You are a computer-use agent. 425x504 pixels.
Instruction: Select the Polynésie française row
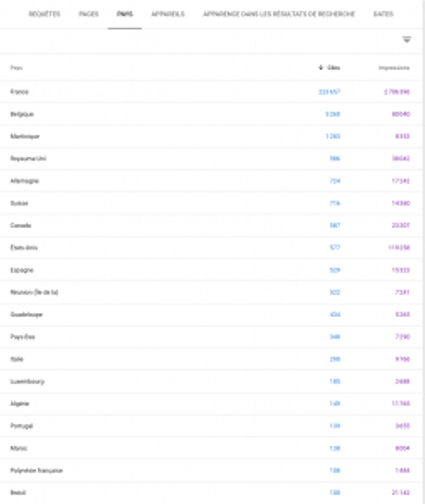(37, 470)
